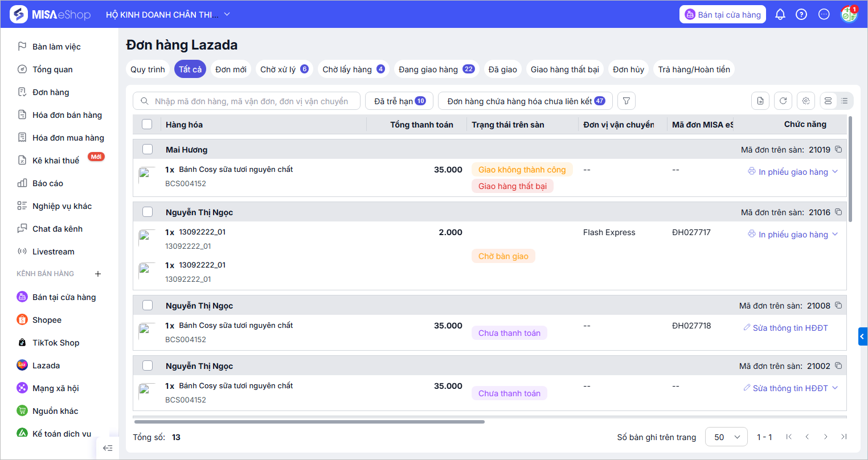
Task: Click the notification bell icon
Action: pos(780,15)
